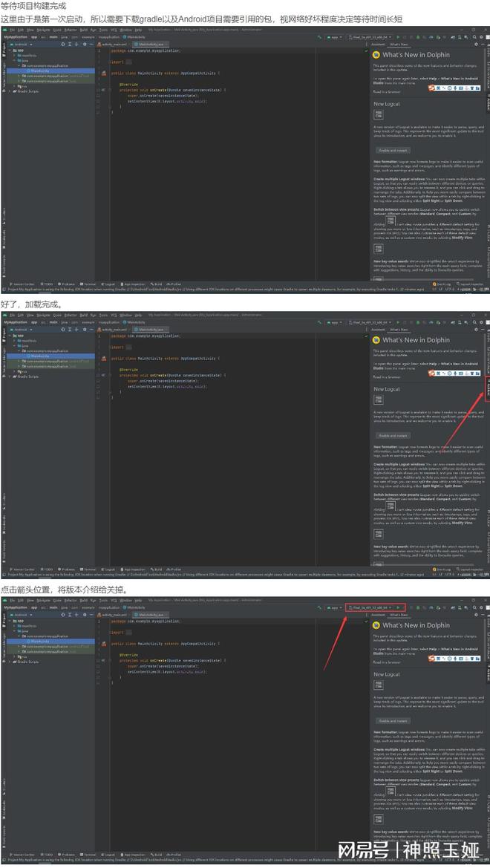Image resolution: width=490 pixels, height=868 pixels.
Task: Open the device selector dropdown in first screenshot
Action: click(370, 36)
